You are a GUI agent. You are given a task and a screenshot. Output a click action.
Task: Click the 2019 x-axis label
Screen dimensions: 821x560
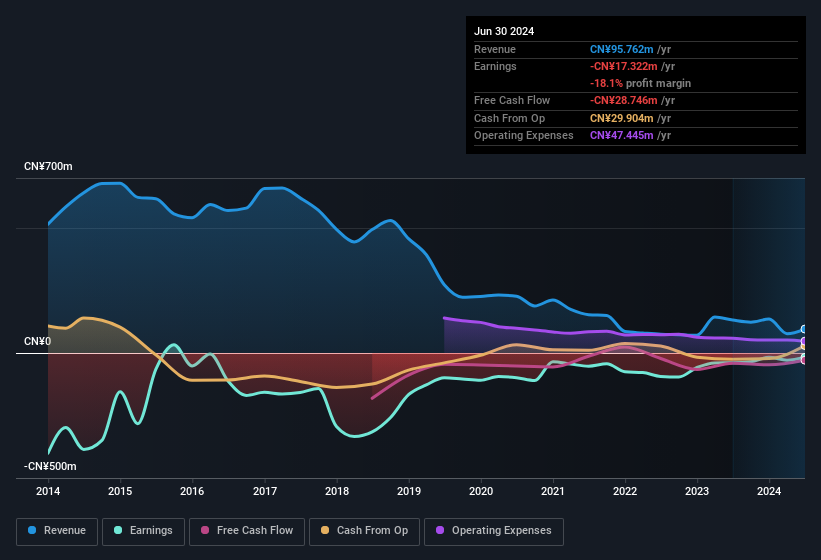click(x=409, y=491)
